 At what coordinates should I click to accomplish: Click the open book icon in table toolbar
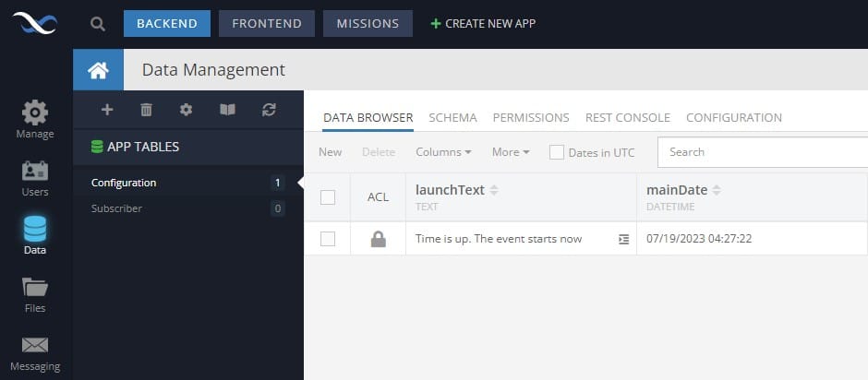[227, 110]
